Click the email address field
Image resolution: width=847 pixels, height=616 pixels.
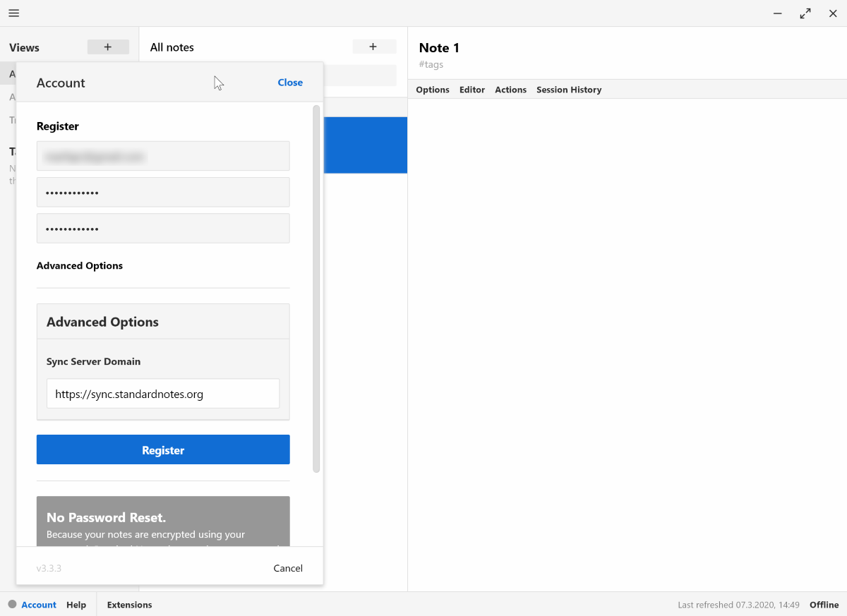coord(163,155)
